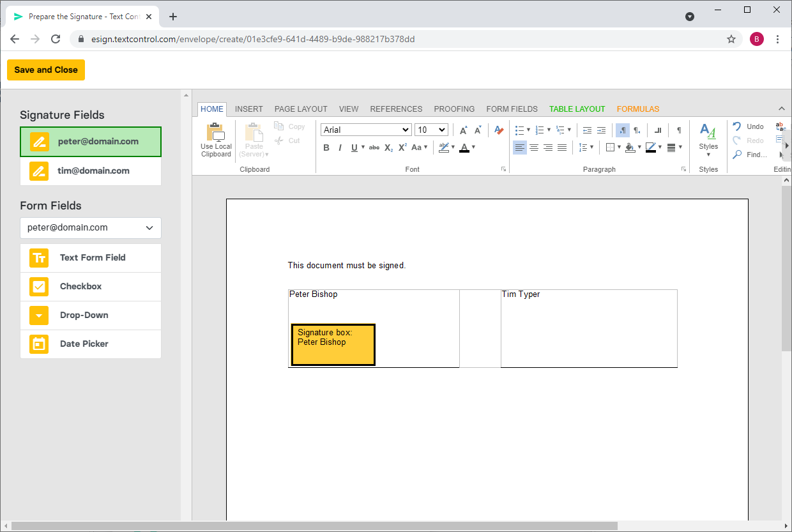Click the Use Local Clipboard icon

216,140
